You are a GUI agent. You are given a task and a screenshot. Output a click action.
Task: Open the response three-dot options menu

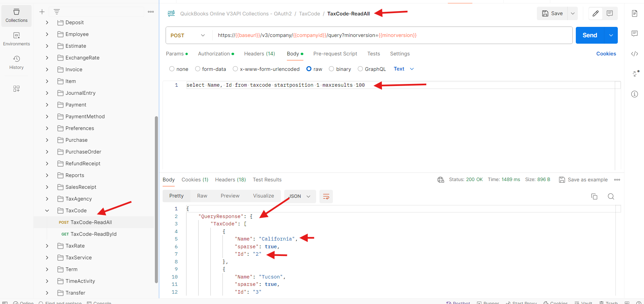point(617,180)
